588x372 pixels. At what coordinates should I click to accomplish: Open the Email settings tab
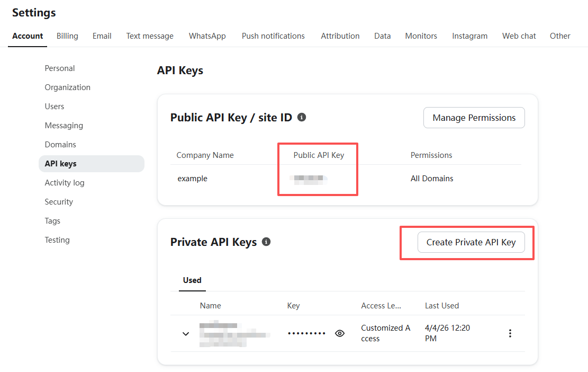coord(102,36)
